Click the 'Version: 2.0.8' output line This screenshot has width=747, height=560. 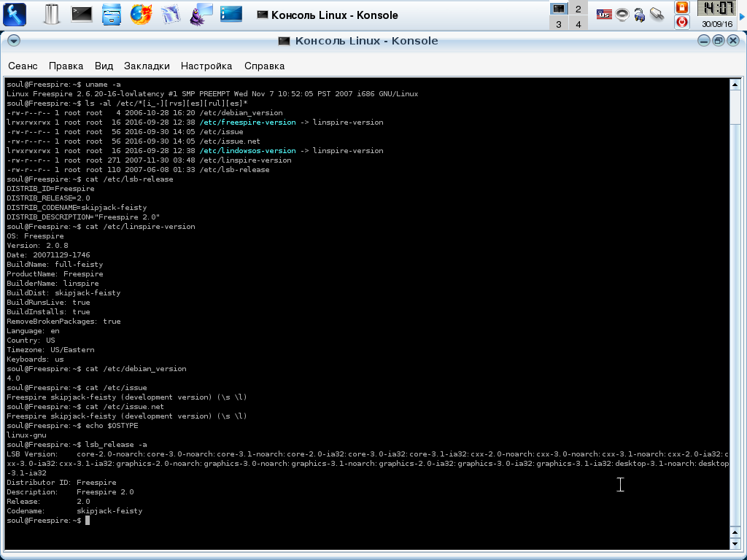37,246
